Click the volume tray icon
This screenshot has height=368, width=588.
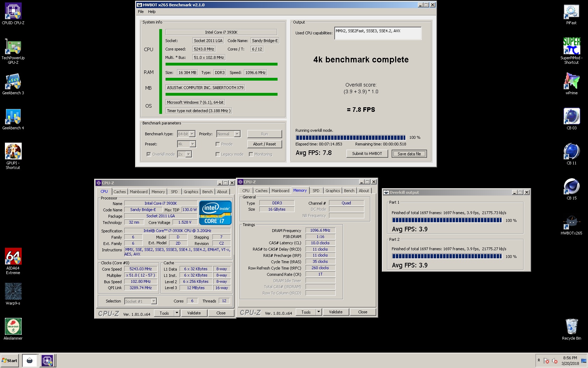click(x=554, y=361)
